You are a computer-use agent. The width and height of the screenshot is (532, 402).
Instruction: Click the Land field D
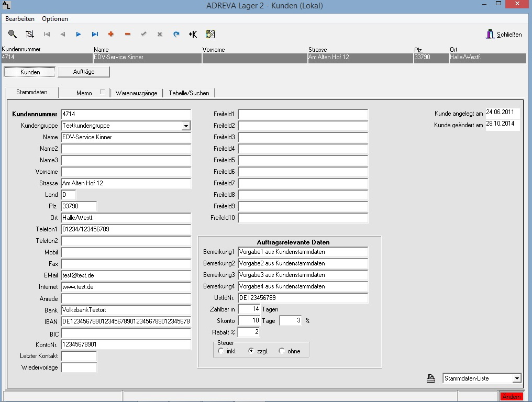(69, 195)
